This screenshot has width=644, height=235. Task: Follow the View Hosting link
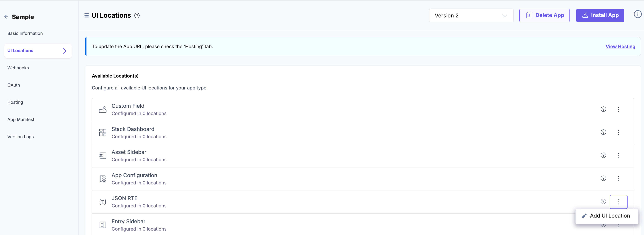point(620,47)
